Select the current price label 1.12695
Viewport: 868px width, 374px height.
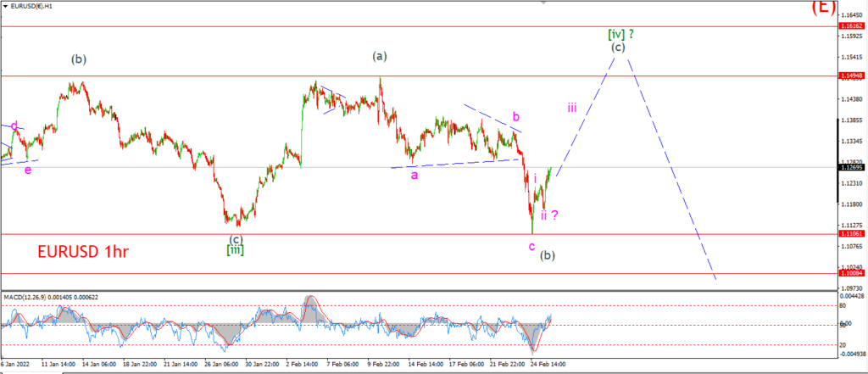(852, 167)
